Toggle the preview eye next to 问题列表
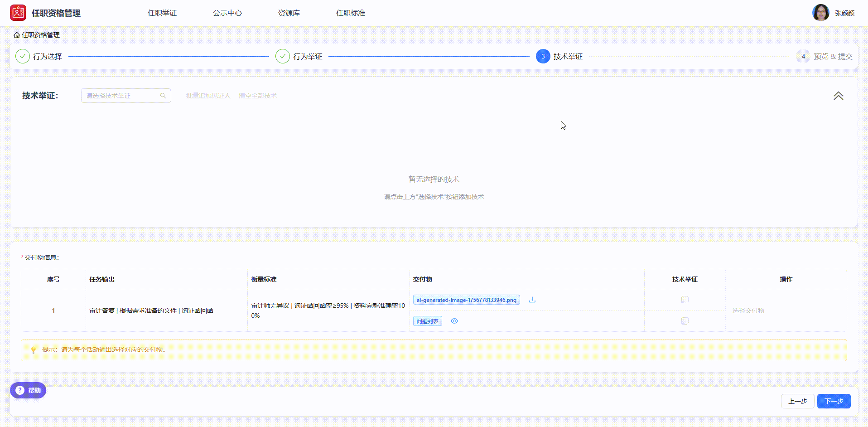This screenshot has width=868, height=427. [x=454, y=321]
